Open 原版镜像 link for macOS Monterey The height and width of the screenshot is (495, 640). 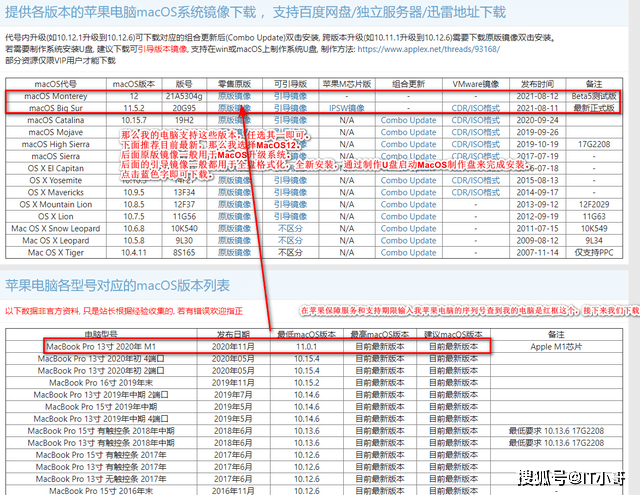234,96
